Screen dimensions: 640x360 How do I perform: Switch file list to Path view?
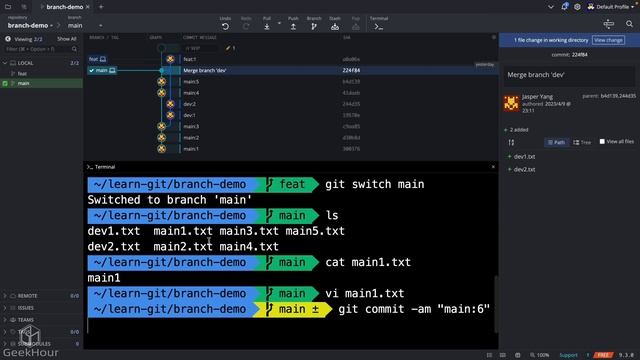(556, 142)
